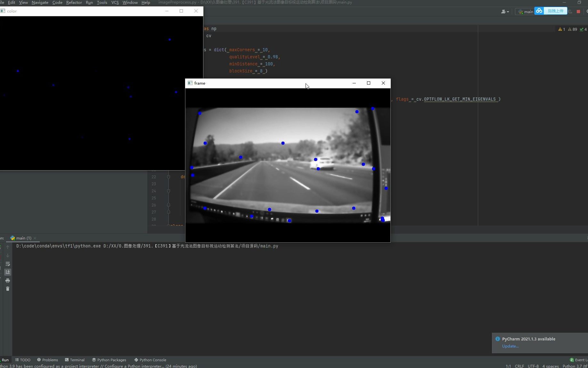
Task: Expand the user account dropdown in toolbar
Action: tap(505, 12)
